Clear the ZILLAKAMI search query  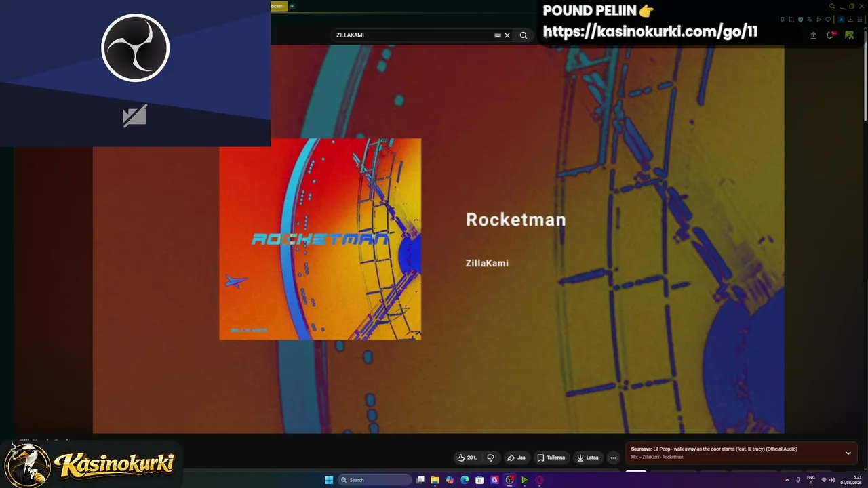(x=507, y=35)
